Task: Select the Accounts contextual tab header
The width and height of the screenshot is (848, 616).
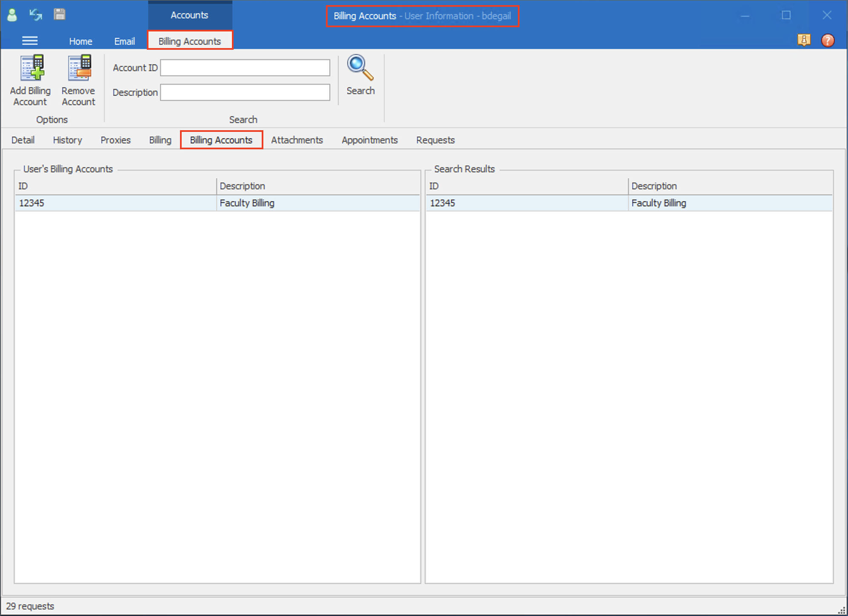Action: coord(189,15)
